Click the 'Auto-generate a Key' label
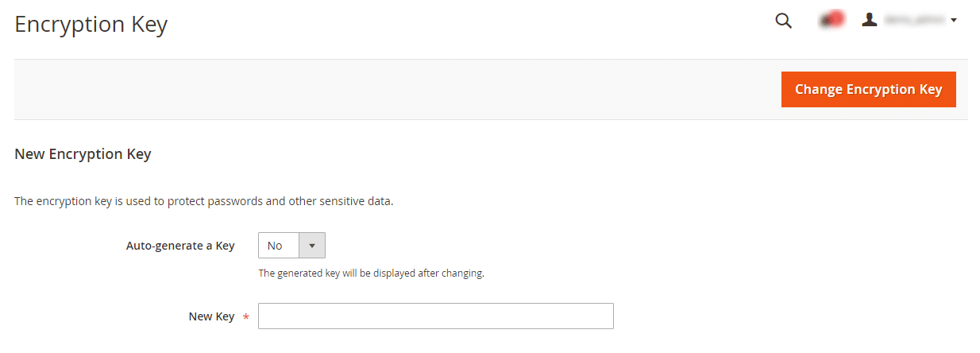 point(180,246)
